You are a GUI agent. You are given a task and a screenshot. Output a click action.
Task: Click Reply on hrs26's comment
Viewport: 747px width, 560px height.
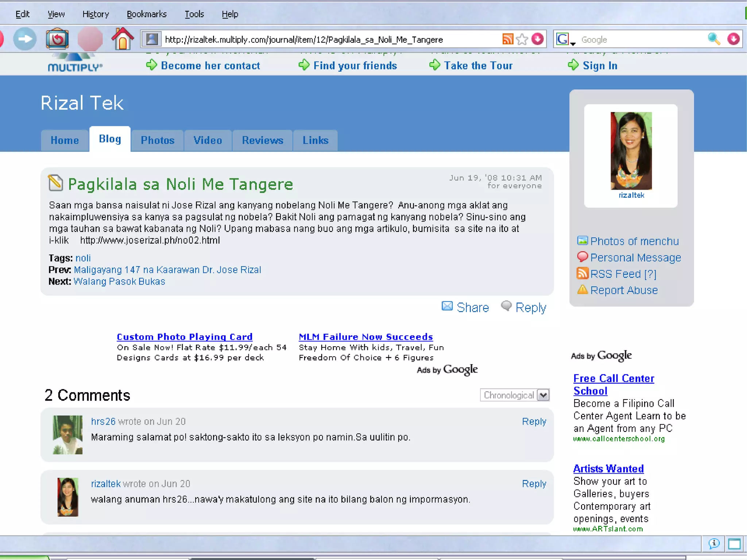click(x=534, y=421)
